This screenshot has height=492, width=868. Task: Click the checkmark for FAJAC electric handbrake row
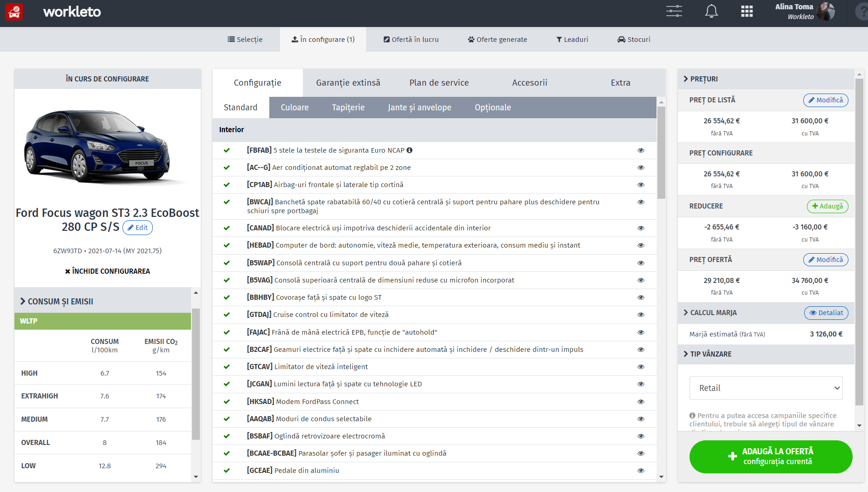coord(226,332)
